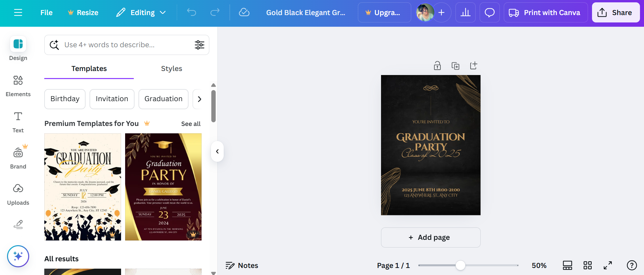Click the Share button
644x275 pixels.
[616, 12]
